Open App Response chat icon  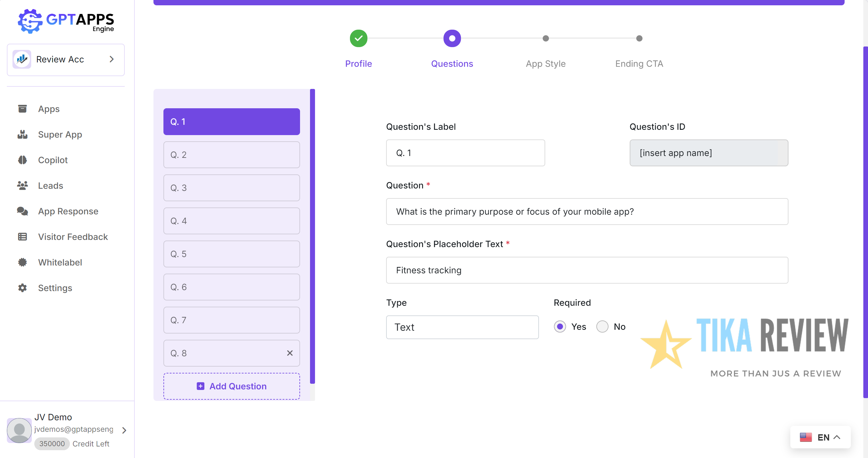(x=22, y=211)
